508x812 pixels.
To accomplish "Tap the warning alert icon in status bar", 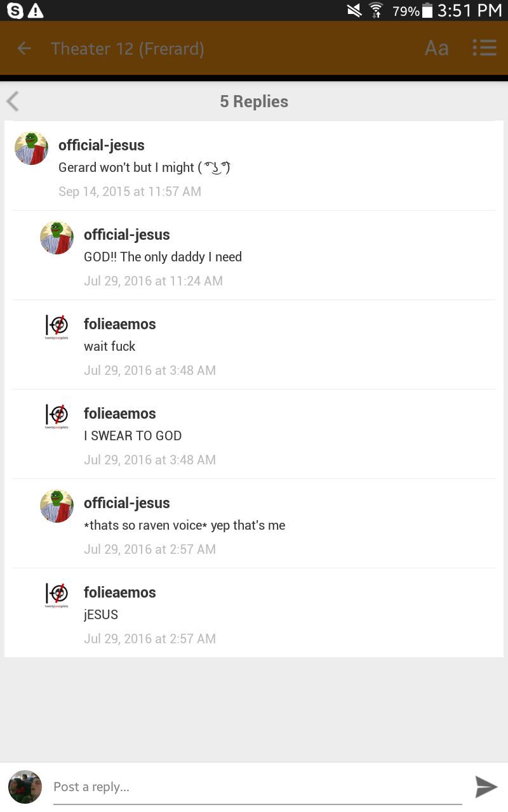I will click(x=36, y=10).
